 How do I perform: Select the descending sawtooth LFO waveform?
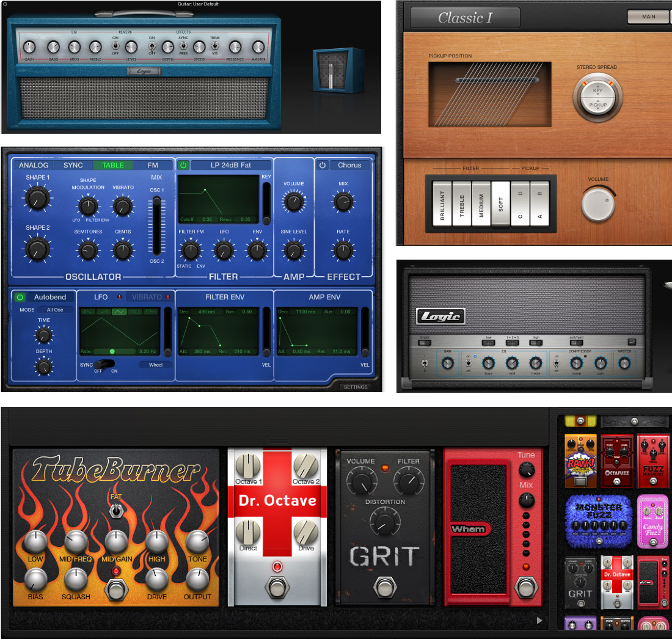87,312
